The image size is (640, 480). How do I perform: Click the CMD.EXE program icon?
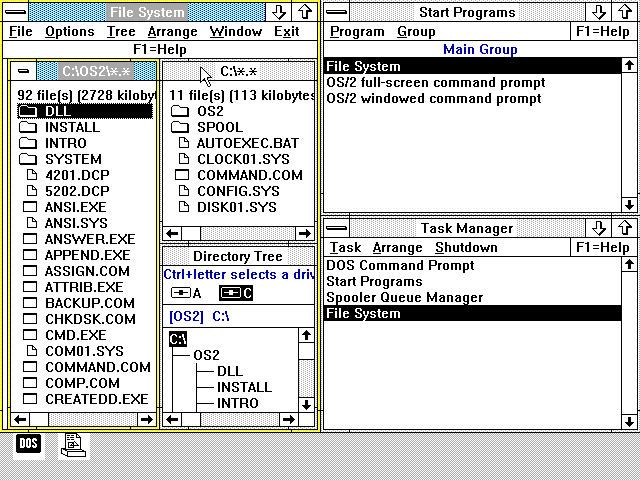point(30,335)
